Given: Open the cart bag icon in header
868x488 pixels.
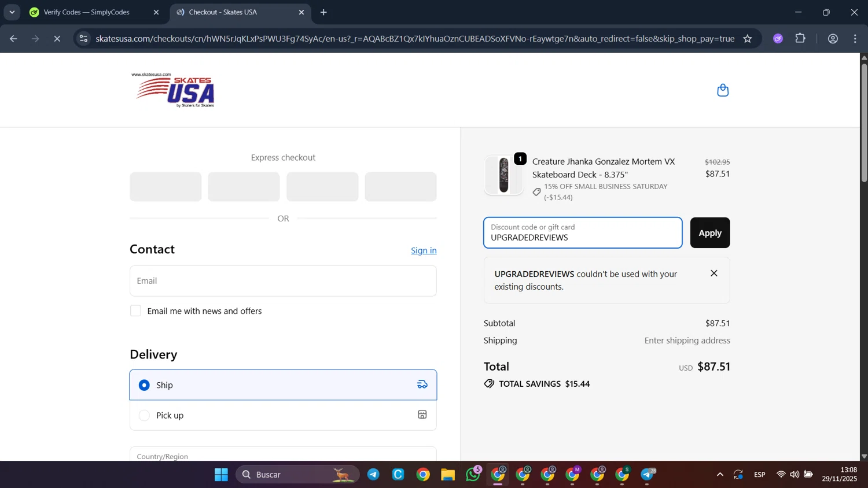Looking at the screenshot, I should [722, 90].
